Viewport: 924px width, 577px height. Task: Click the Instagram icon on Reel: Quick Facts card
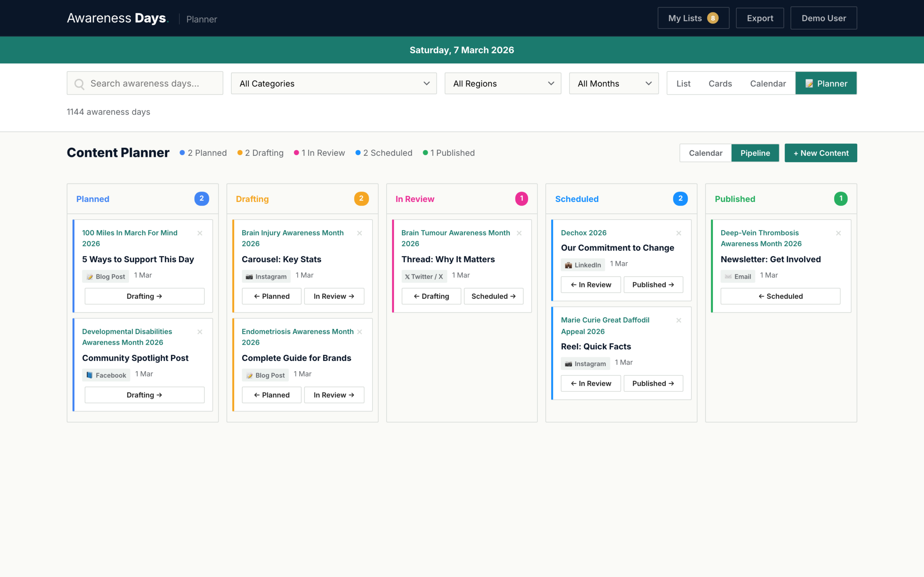pyautogui.click(x=568, y=363)
